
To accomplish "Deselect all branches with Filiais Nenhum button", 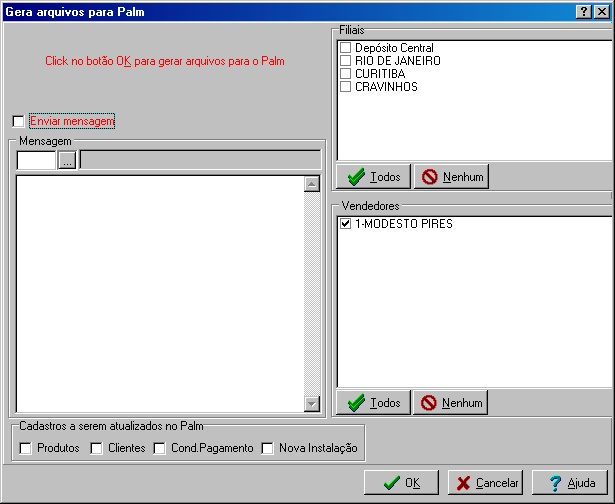I will pos(451,177).
